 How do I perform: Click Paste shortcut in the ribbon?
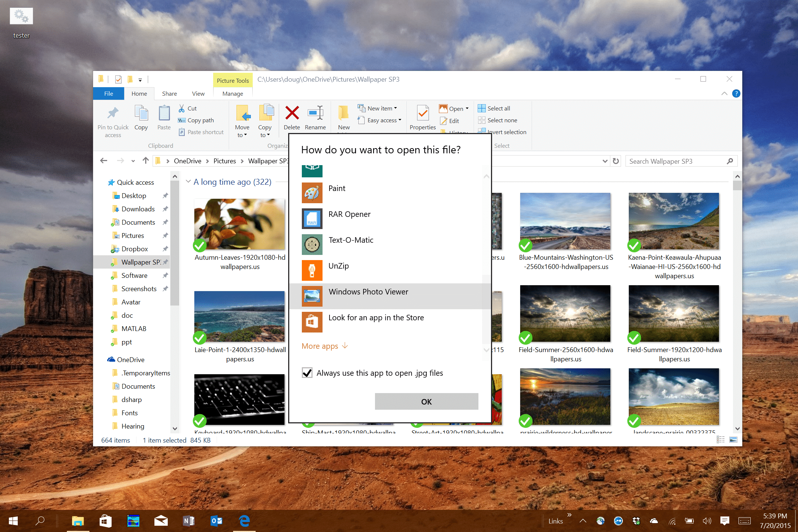coord(201,132)
